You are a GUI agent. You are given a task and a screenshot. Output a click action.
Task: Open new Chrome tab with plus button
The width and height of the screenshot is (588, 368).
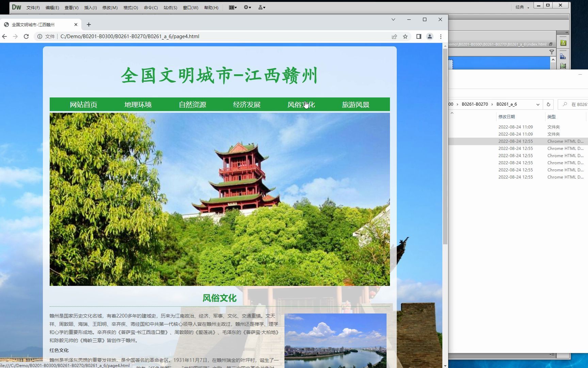(x=89, y=25)
